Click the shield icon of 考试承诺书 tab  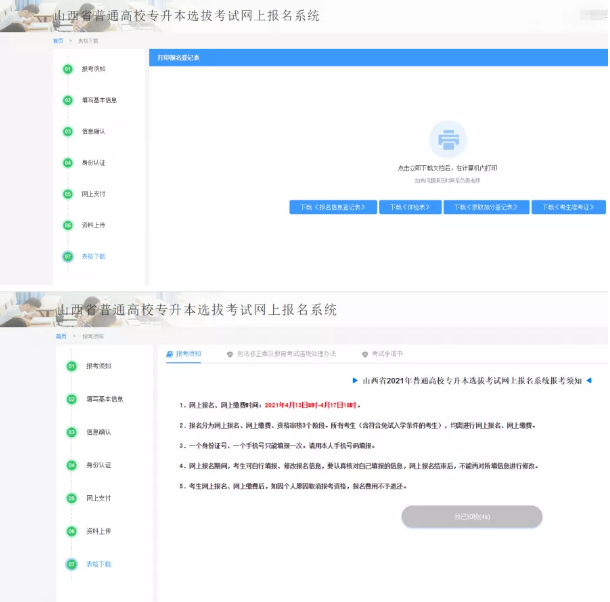click(364, 354)
